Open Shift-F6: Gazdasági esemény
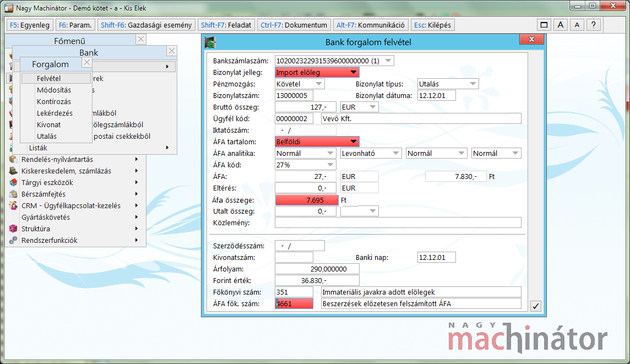630x364 pixels. [146, 25]
